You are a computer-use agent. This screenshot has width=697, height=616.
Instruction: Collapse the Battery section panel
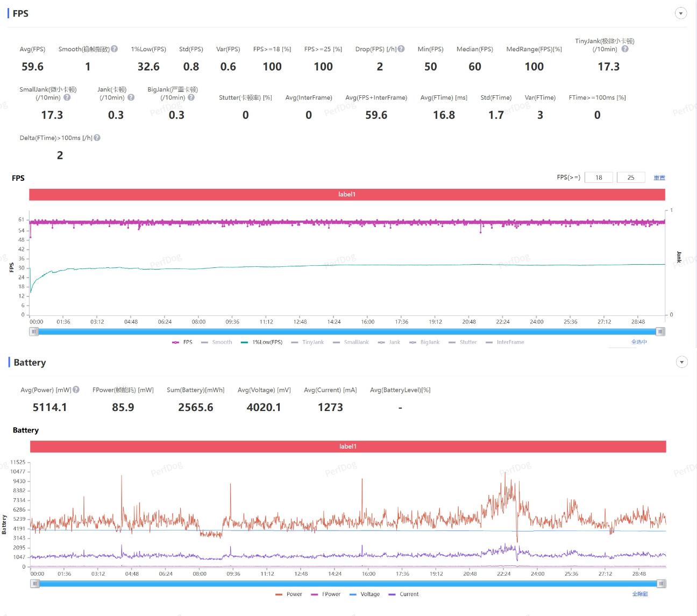coord(681,362)
